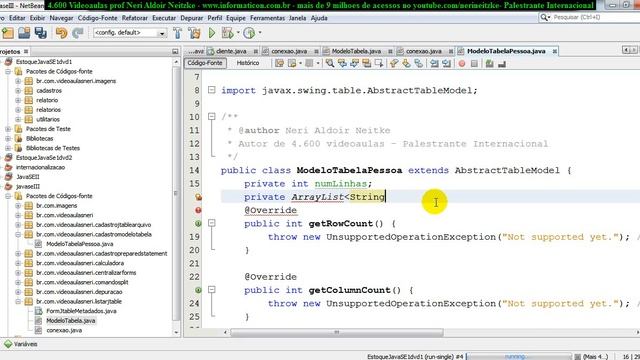
Task: Click the greyed Redo arrow icon
Action: (78, 33)
